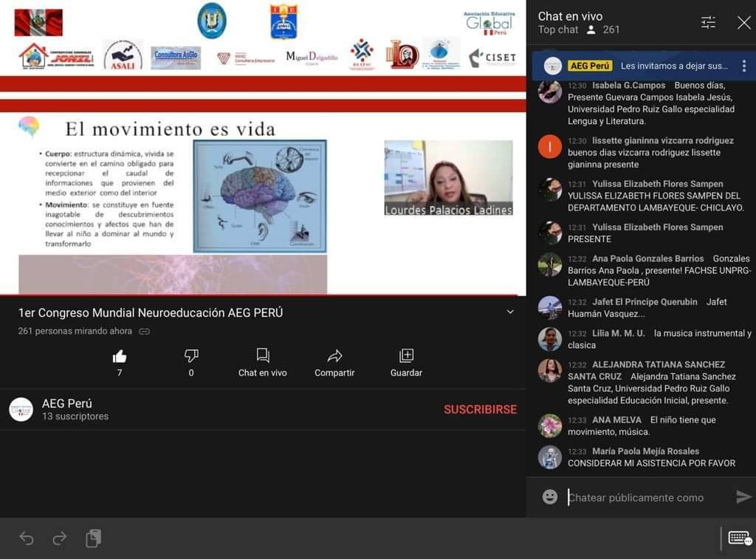756x559 pixels.
Task: Click the video player thumbnail of speaker
Action: click(448, 178)
